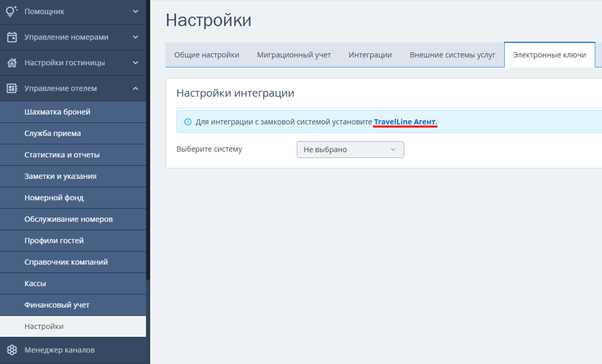Collapse the Управление отелем chevron
602x364 pixels.
(x=136, y=88)
